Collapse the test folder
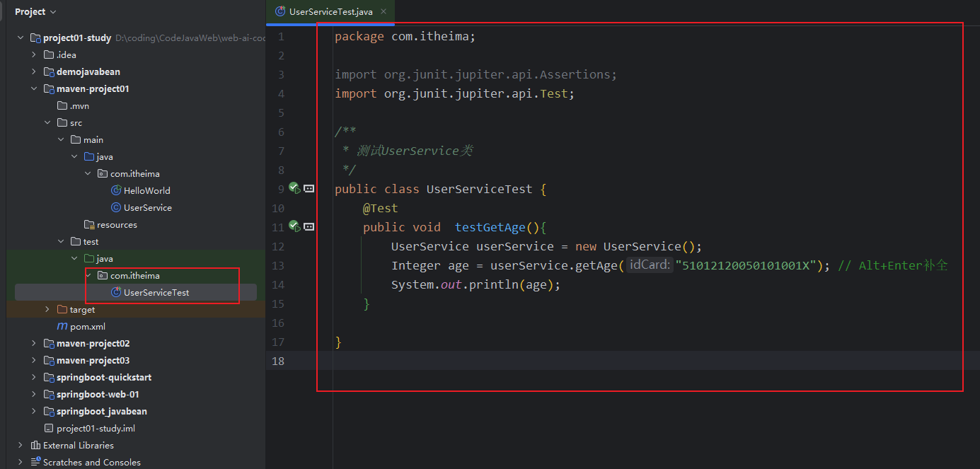980x469 pixels. pyautogui.click(x=61, y=241)
